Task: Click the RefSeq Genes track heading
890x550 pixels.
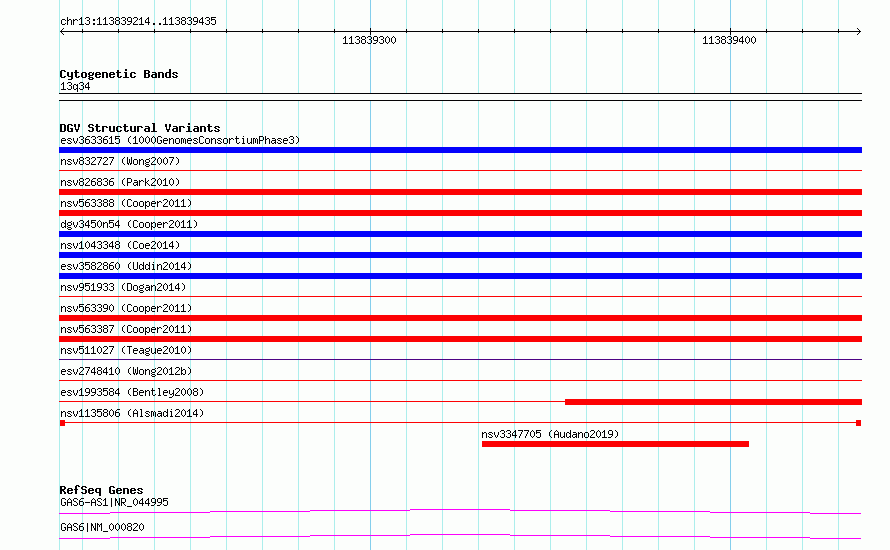Action: point(102,490)
